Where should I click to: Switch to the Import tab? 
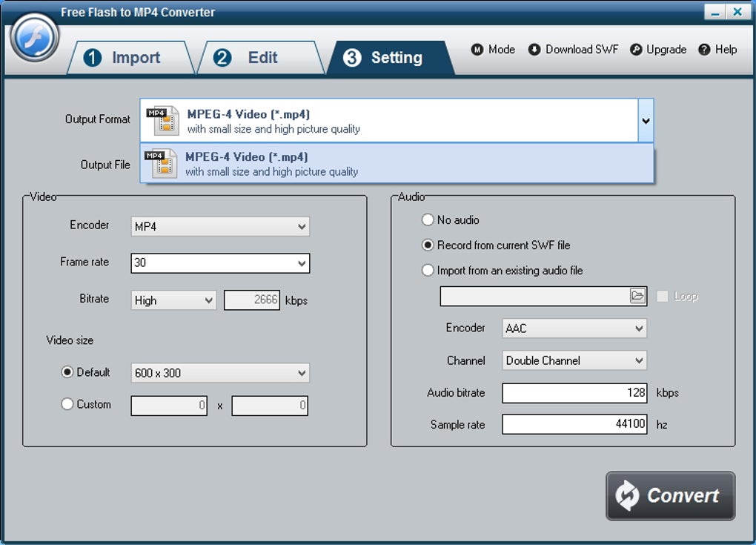[x=130, y=57]
